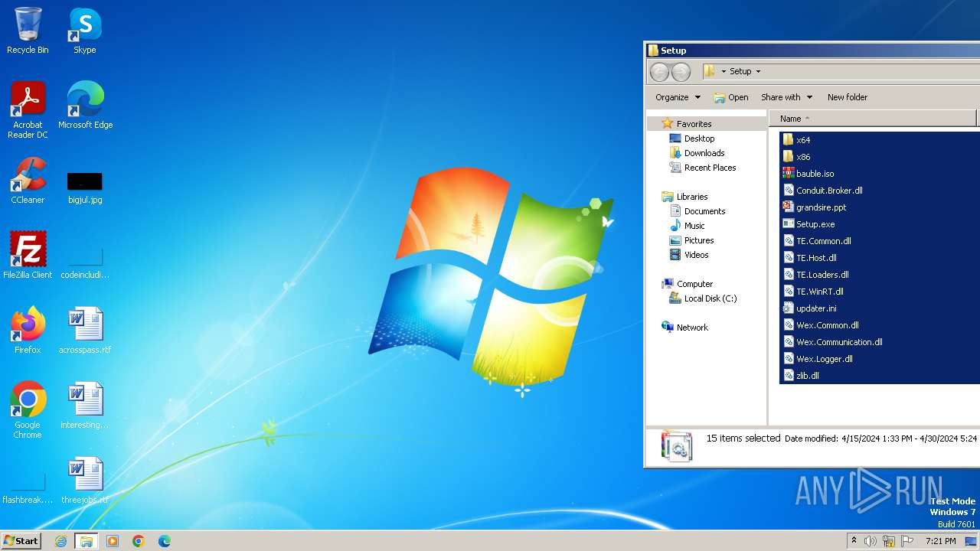Select Favorites in navigation pane

(694, 124)
